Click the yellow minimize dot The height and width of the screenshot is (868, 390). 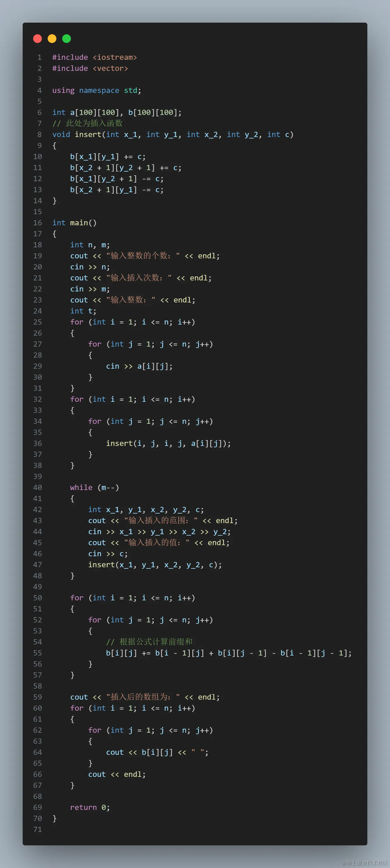(52, 39)
